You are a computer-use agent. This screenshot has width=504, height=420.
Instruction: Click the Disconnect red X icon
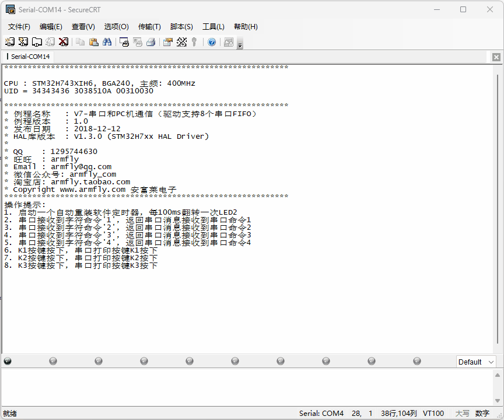click(64, 42)
